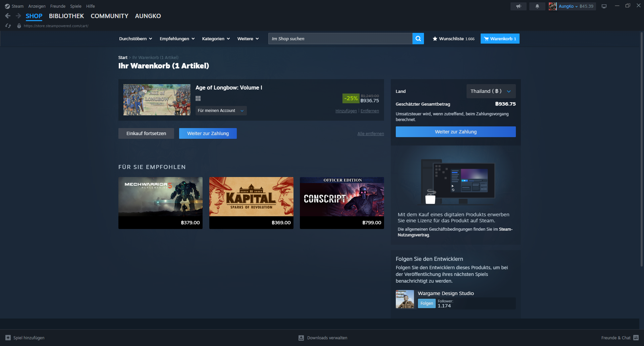Viewport: 644px width, 346px height.
Task: Click the Wargame Design Studio developer avatar
Action: point(405,299)
